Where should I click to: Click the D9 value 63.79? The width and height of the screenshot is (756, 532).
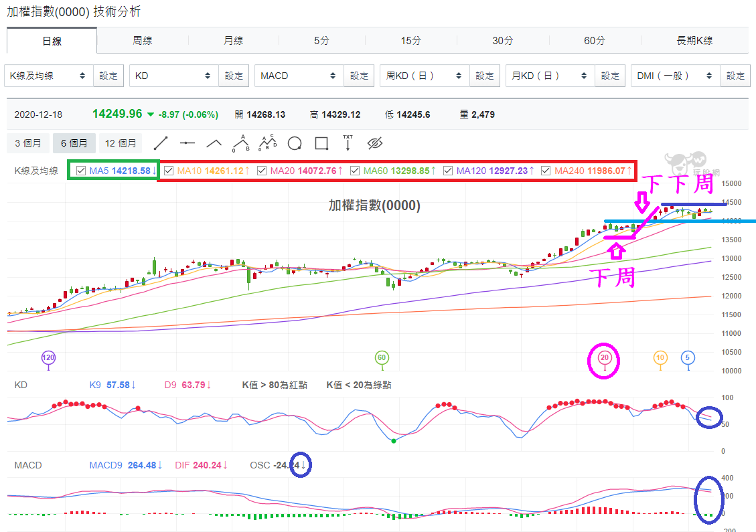pos(194,385)
